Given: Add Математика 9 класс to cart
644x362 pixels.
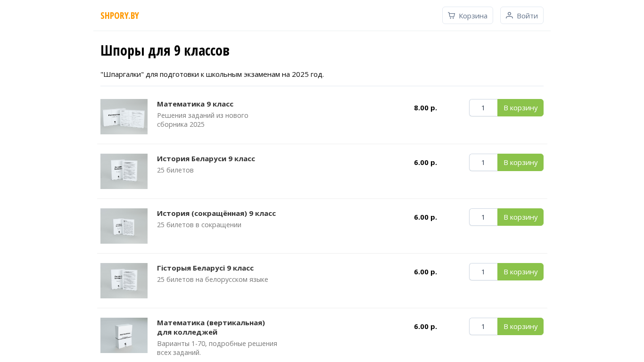Looking at the screenshot, I should point(520,107).
